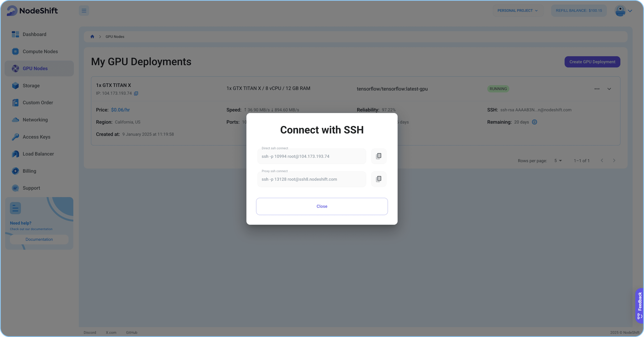Go to next page arrow
Image resolution: width=644 pixels, height=337 pixels.
tap(614, 161)
